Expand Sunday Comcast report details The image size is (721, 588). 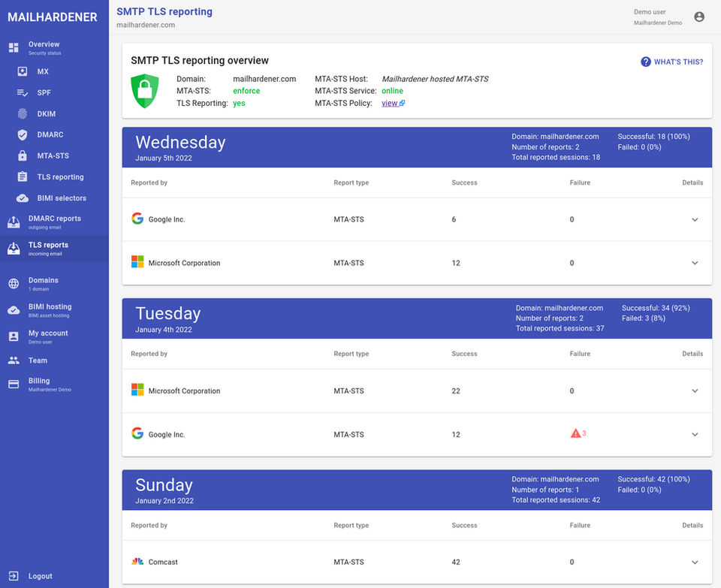(695, 562)
